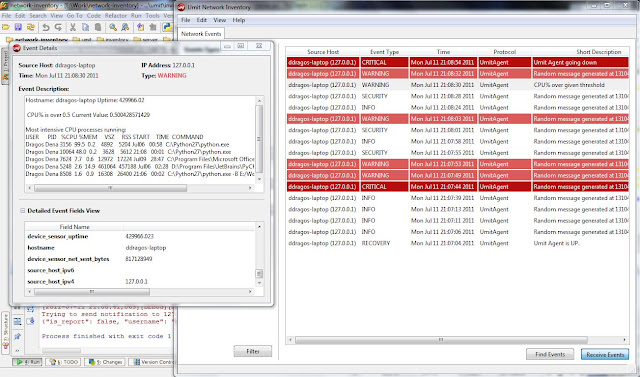Viewport: 640px width, 377px height.
Task: Undo icon in PyCharm toolbar
Action: pyautogui.click(x=46, y=27)
